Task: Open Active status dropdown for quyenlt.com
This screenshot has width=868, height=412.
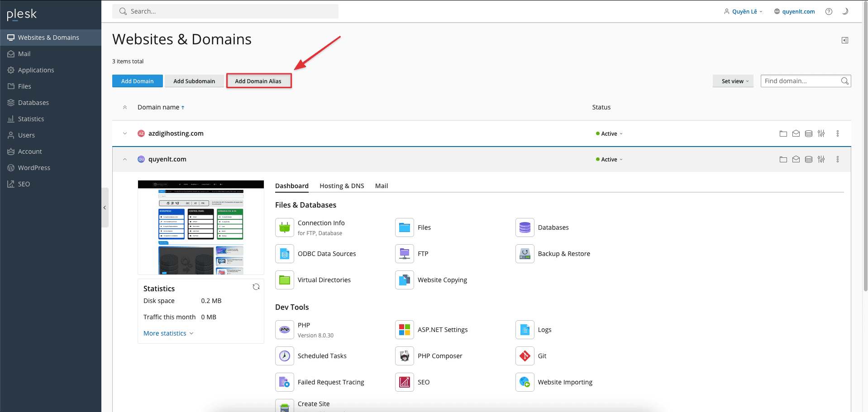Action: click(x=609, y=159)
